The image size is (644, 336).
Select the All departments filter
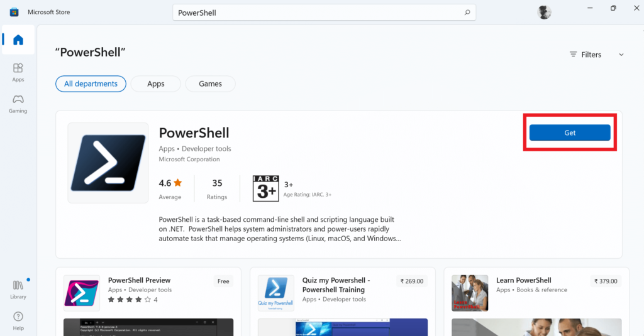pyautogui.click(x=91, y=84)
